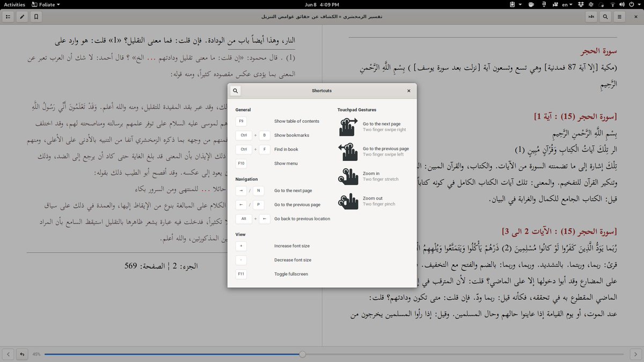Open the Foliate application menu in top bar

point(46,4)
